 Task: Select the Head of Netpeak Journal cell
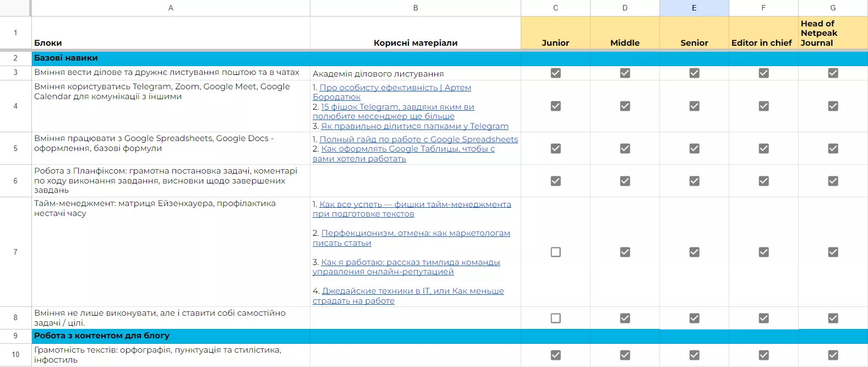[x=833, y=33]
